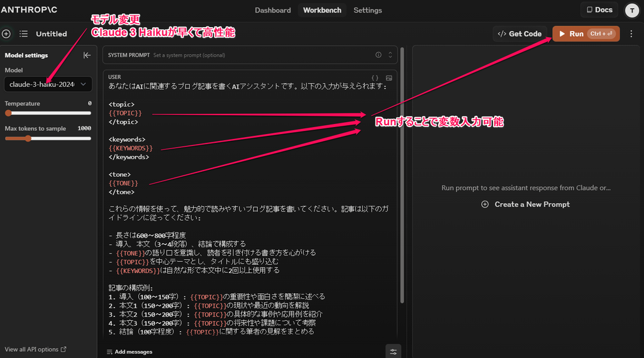Open the prompt list icon

(23, 34)
